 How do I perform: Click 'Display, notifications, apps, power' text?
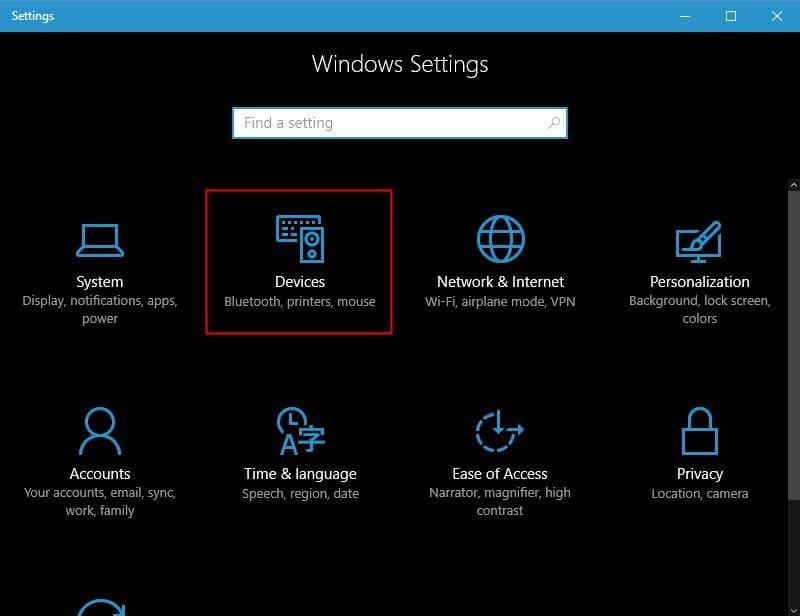99,309
